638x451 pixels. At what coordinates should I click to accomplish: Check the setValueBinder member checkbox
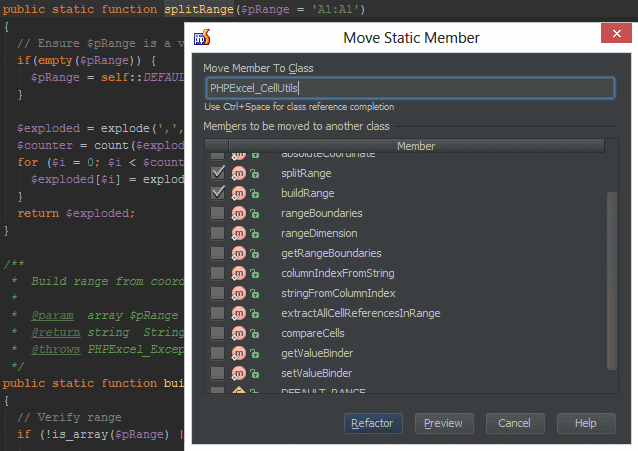pyautogui.click(x=218, y=373)
